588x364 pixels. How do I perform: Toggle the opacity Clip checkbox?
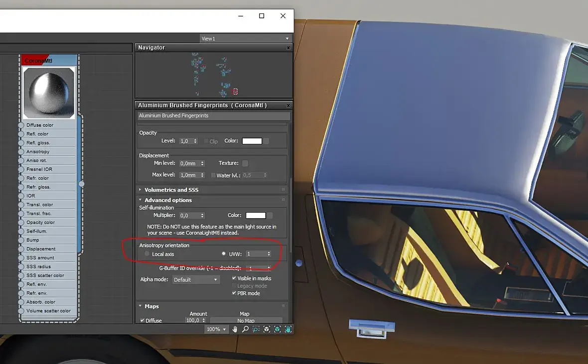[206, 141]
